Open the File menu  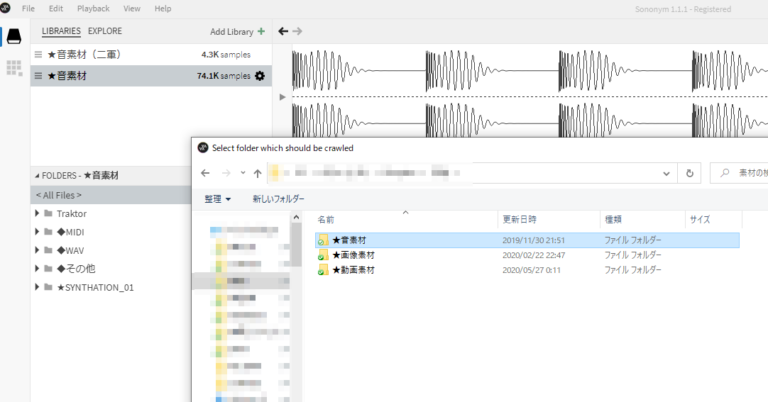pyautogui.click(x=28, y=8)
